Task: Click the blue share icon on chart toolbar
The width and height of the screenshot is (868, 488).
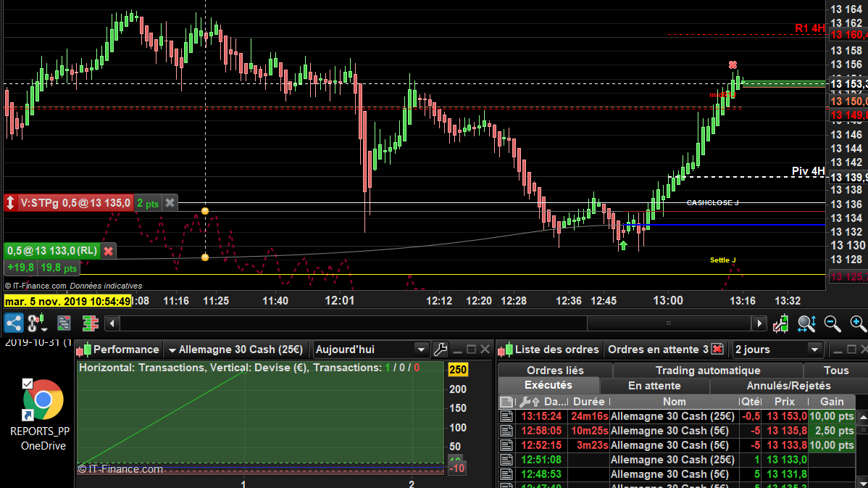Action: 13,323
